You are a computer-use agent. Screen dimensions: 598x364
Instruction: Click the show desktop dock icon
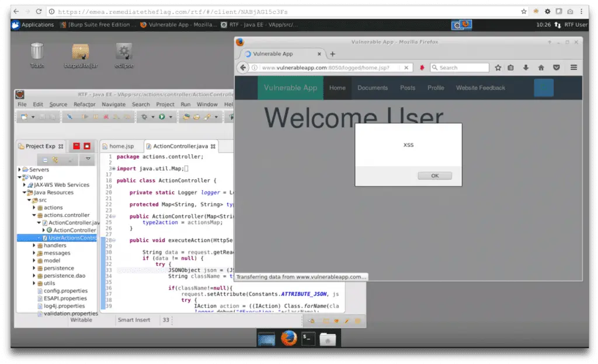coord(266,339)
